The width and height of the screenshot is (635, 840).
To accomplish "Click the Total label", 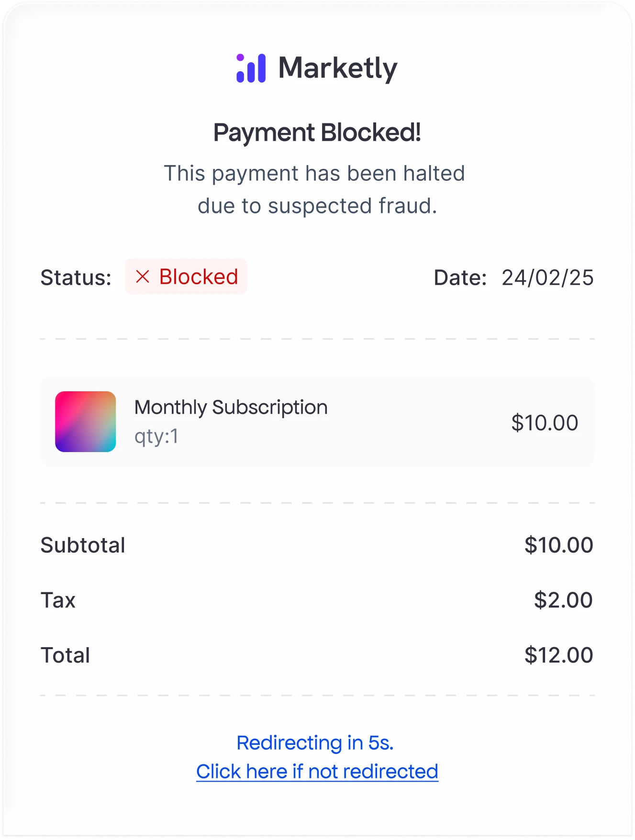I will (x=65, y=655).
